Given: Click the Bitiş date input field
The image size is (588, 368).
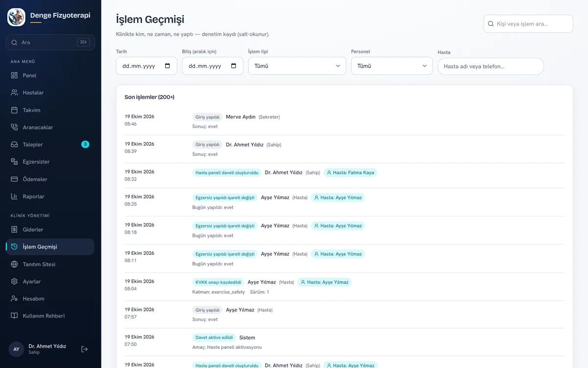Looking at the screenshot, I should (213, 66).
